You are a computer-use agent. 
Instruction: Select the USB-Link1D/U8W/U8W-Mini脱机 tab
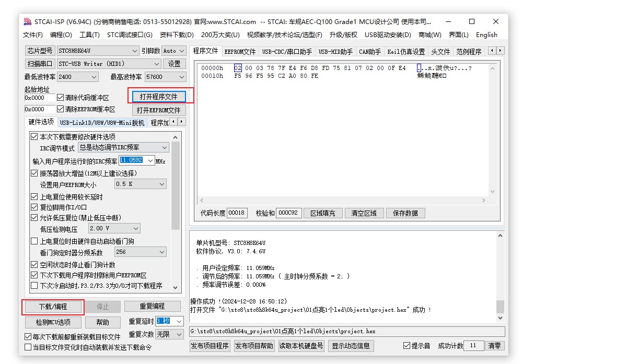102,123
